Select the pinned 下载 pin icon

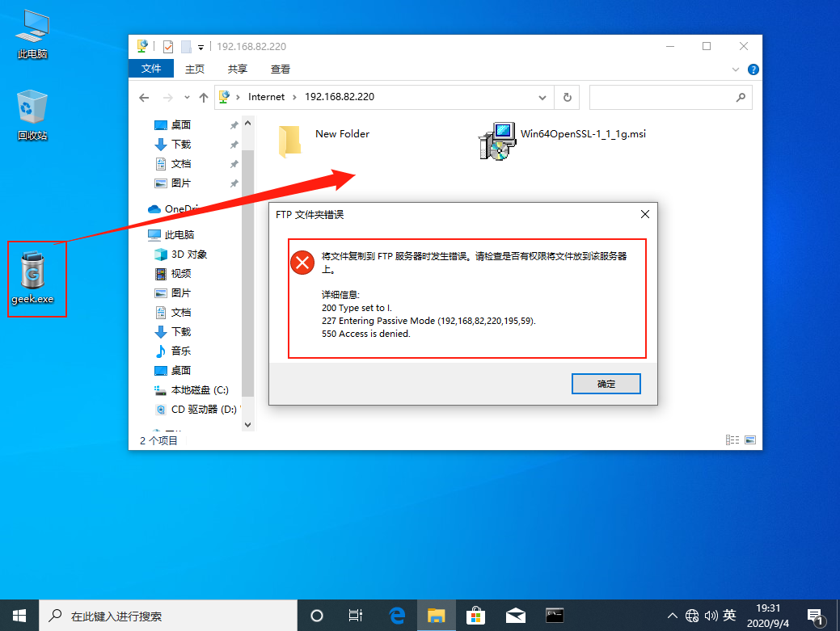[234, 145]
